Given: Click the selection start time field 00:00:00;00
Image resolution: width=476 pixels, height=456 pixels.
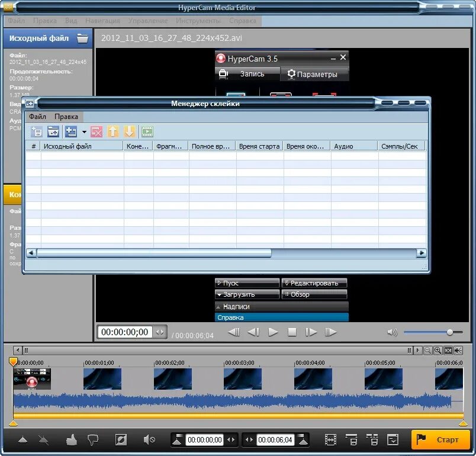Looking at the screenshot, I should (205, 440).
